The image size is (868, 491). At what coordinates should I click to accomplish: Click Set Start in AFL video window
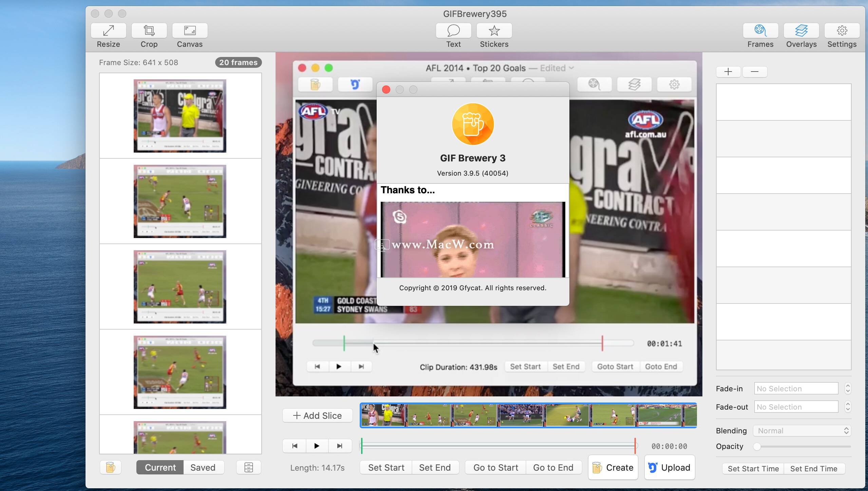(x=526, y=367)
